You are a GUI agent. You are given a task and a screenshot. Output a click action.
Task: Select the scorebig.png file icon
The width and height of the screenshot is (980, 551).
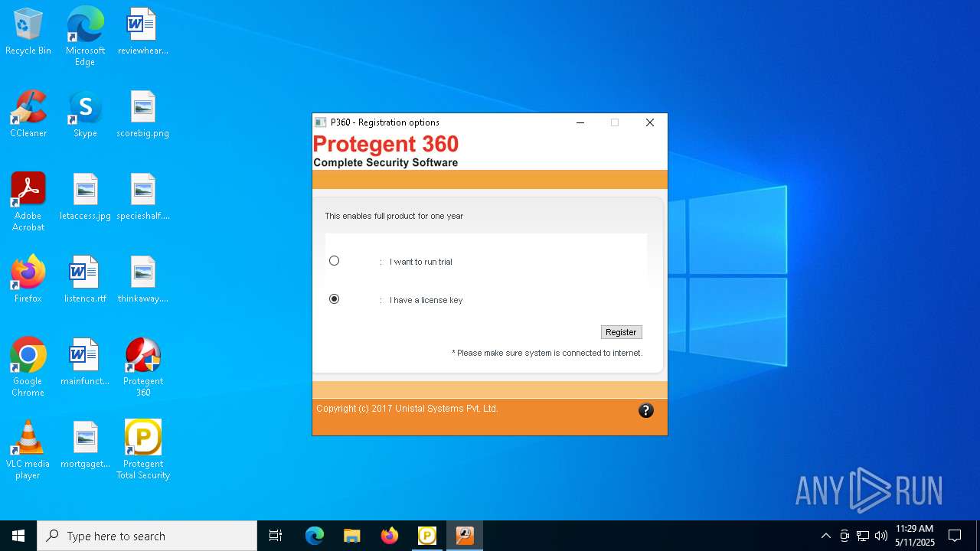click(142, 115)
